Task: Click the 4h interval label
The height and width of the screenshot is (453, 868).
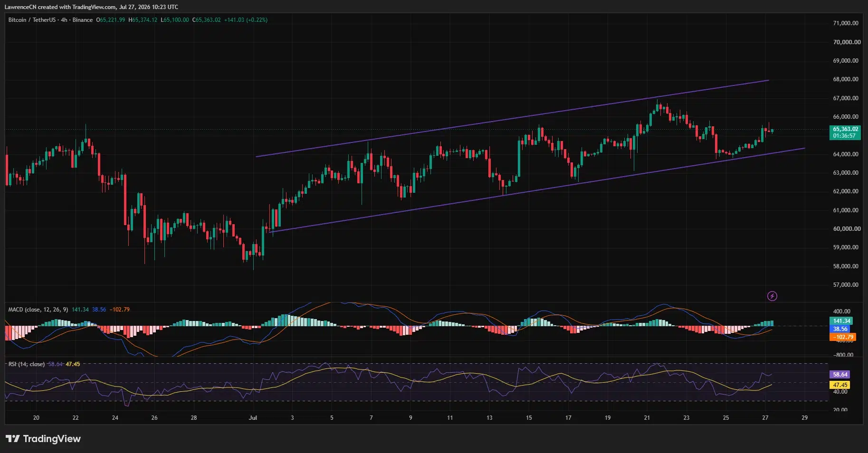Action: click(64, 20)
